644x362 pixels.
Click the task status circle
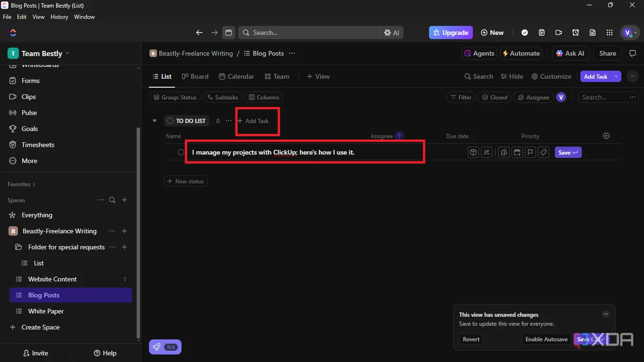(x=181, y=152)
